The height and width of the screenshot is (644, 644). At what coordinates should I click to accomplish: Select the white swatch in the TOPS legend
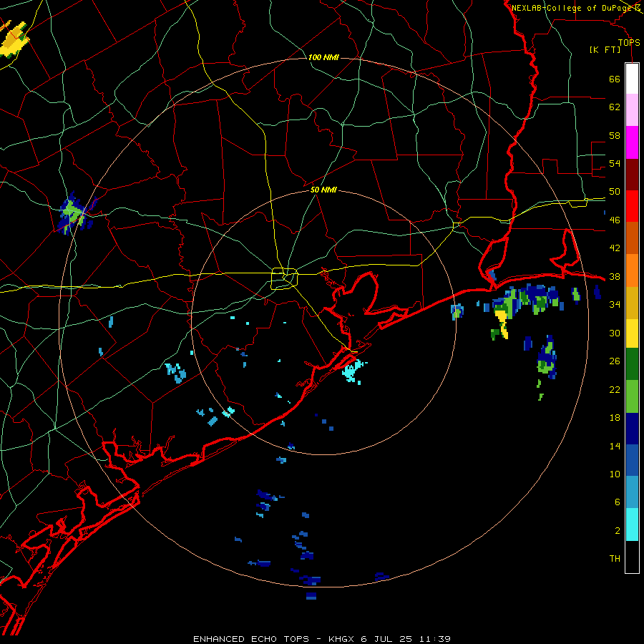coord(632,79)
